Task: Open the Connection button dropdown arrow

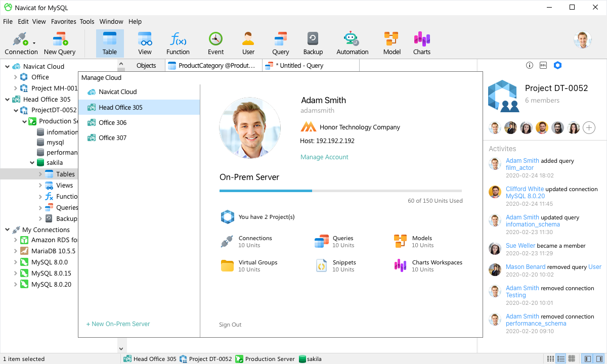Action: pyautogui.click(x=34, y=43)
